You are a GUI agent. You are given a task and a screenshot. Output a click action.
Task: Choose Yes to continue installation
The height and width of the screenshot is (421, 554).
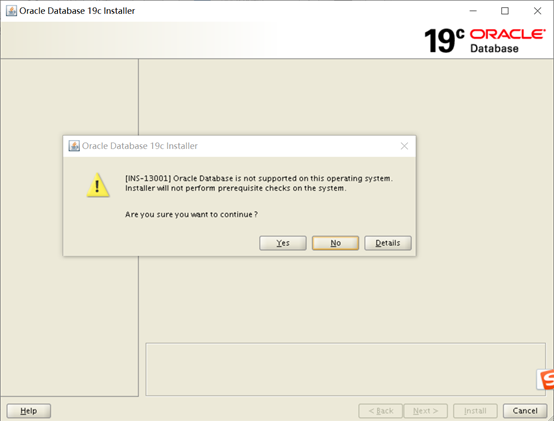pos(283,243)
